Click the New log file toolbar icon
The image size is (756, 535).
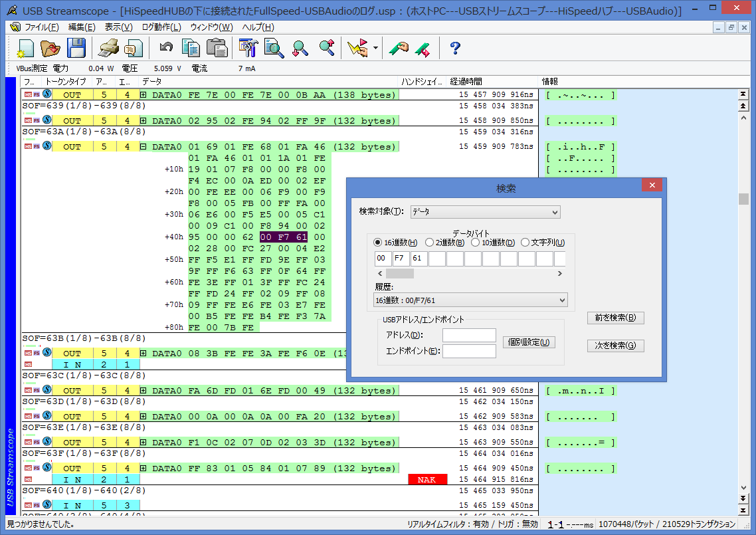click(x=25, y=49)
